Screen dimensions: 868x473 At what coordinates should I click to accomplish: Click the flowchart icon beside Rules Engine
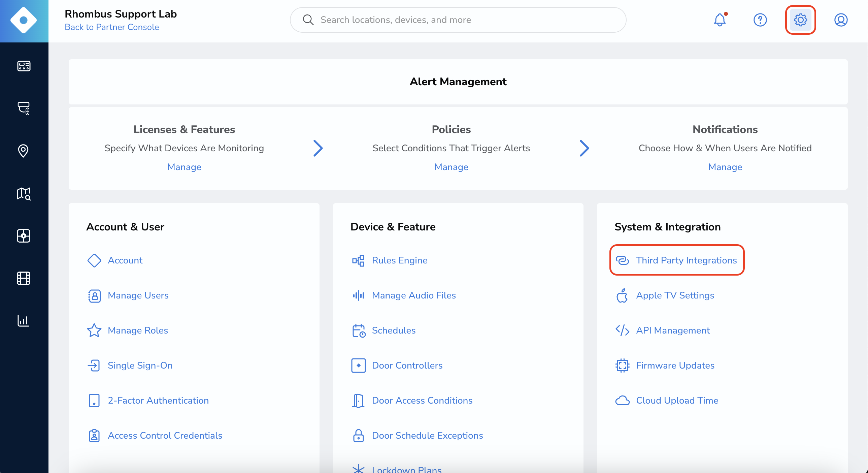[x=358, y=260]
